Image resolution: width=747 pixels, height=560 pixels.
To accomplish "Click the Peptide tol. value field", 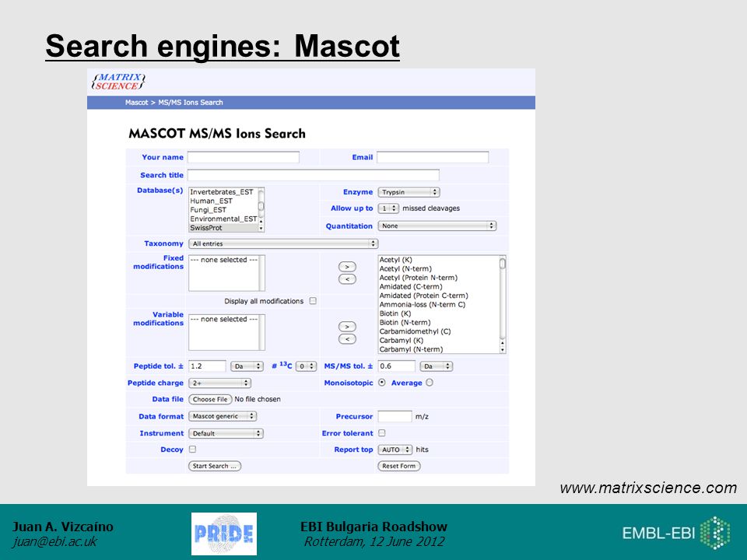I will [x=207, y=366].
